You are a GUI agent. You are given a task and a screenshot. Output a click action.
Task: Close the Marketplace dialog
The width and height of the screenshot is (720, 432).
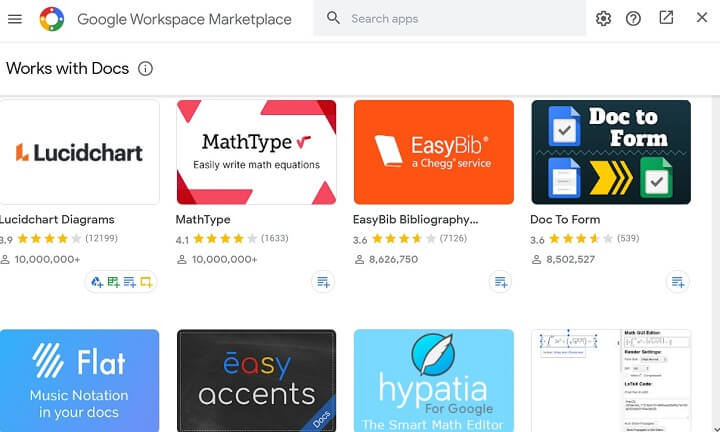pyautogui.click(x=701, y=18)
